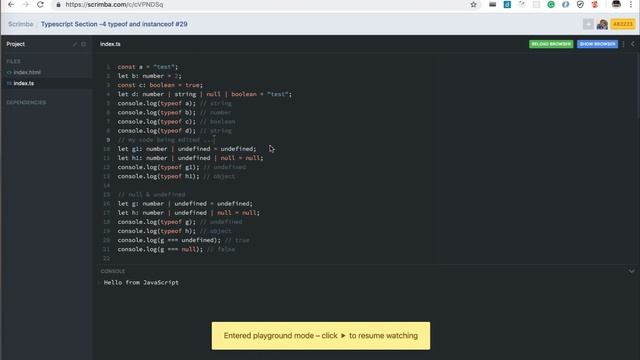
Task: Click the pencil edit icon in the Project header
Action: tap(75, 44)
